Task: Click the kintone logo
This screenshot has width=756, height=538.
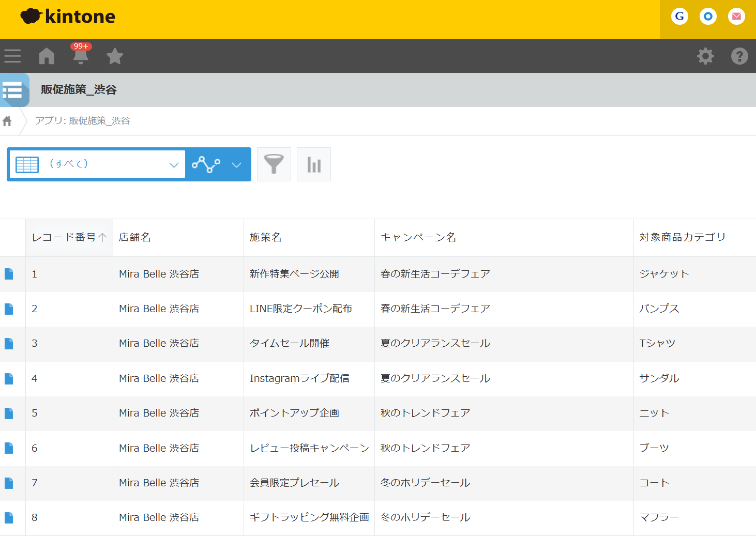Action: point(68,17)
